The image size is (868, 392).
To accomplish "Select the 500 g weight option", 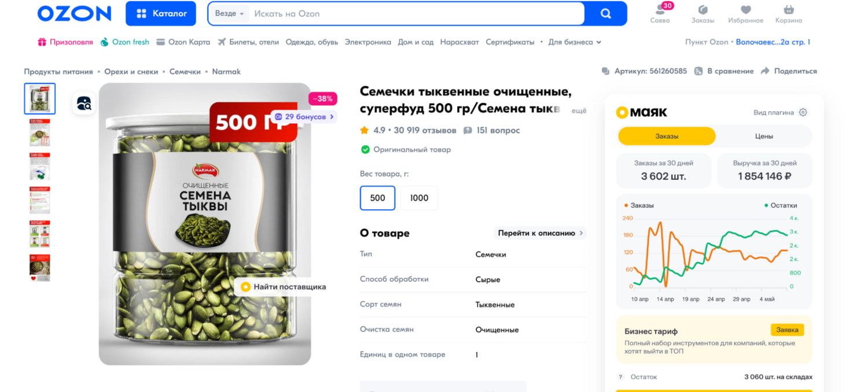I will click(x=377, y=198).
